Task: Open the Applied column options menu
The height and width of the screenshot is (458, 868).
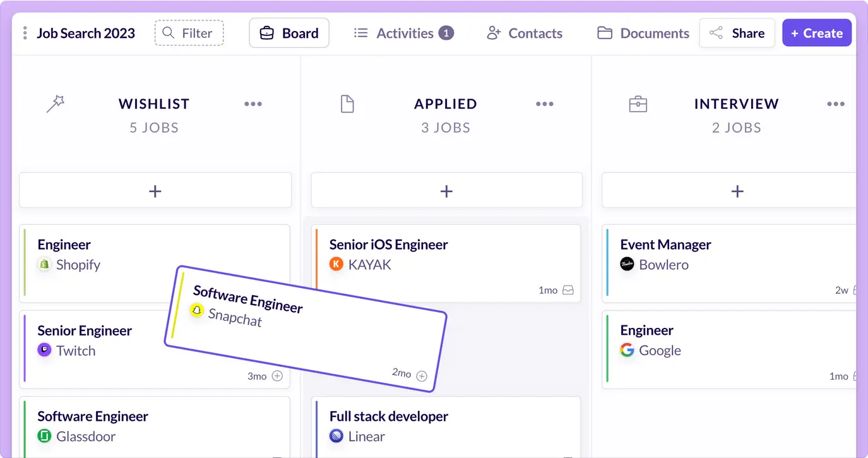Action: click(545, 104)
